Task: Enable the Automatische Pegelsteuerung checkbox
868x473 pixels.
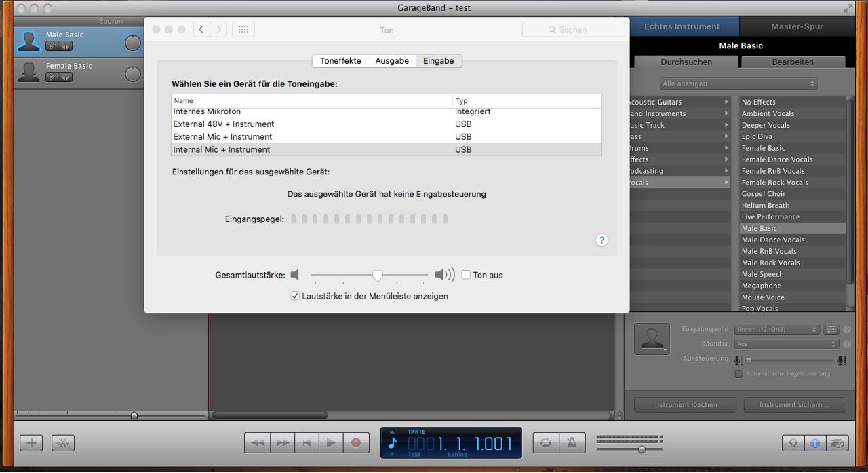Action: [x=739, y=373]
